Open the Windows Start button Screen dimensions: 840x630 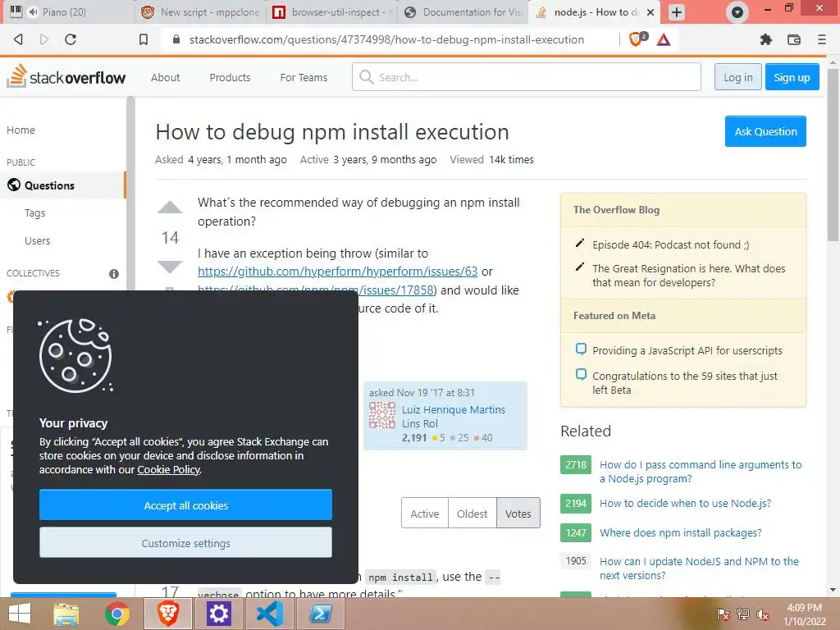click(x=20, y=614)
